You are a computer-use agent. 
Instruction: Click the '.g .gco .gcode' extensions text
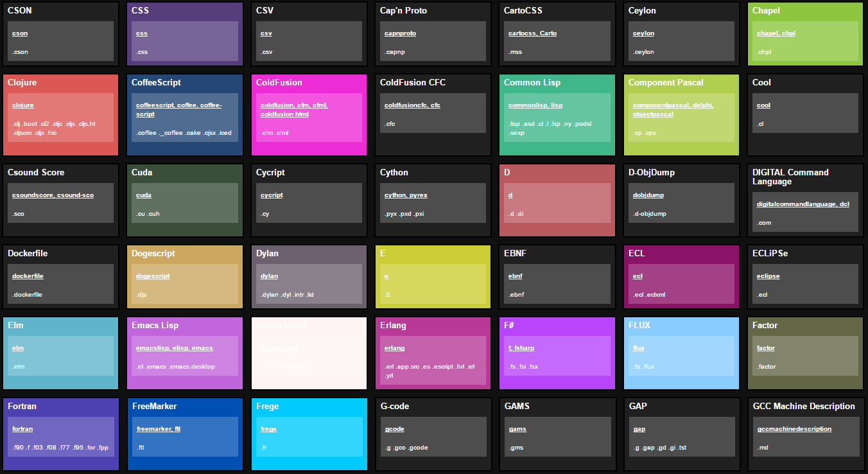click(x=406, y=448)
